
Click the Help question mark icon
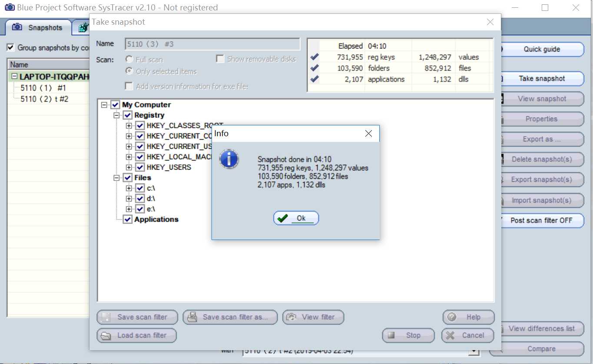click(x=451, y=317)
